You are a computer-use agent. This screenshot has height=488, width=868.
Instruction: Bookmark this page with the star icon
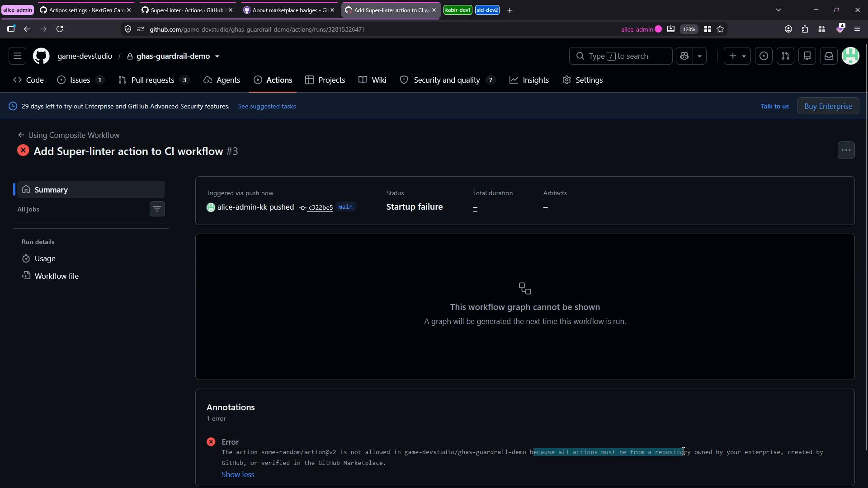click(720, 29)
